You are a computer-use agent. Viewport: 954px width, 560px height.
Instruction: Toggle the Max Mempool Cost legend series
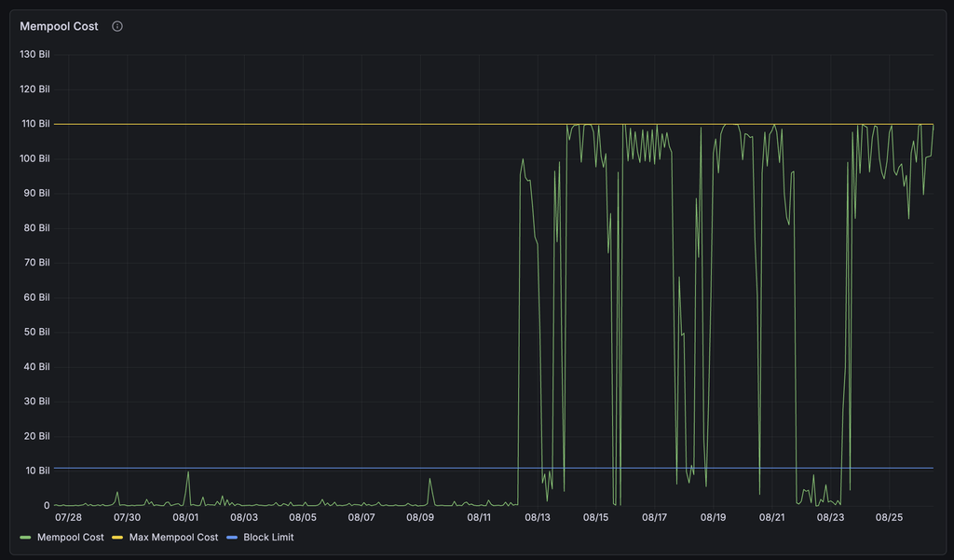173,537
